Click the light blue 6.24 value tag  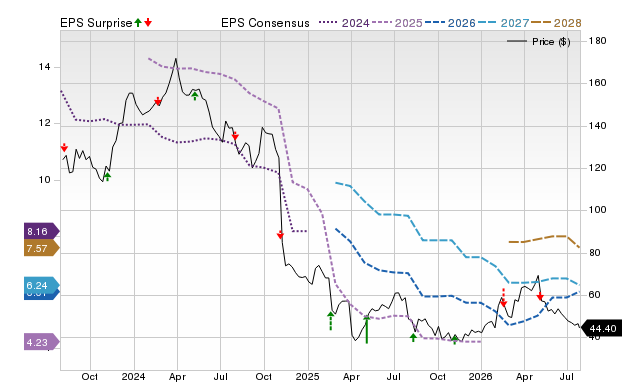(x=42, y=285)
